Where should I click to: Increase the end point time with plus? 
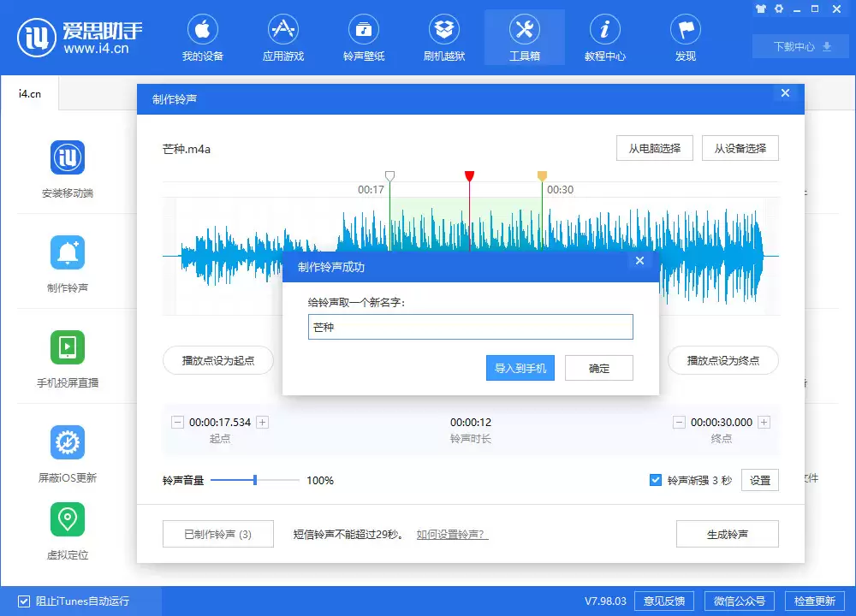coord(764,423)
